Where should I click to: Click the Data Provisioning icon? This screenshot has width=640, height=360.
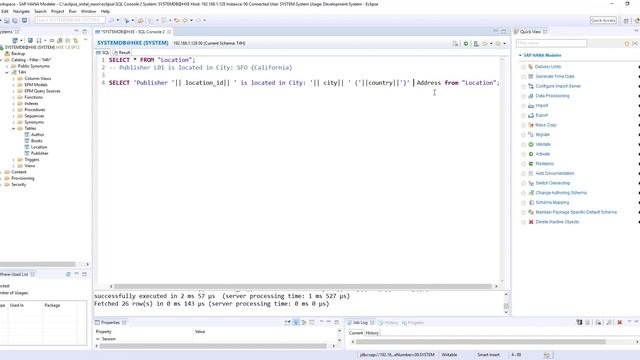[x=531, y=96]
